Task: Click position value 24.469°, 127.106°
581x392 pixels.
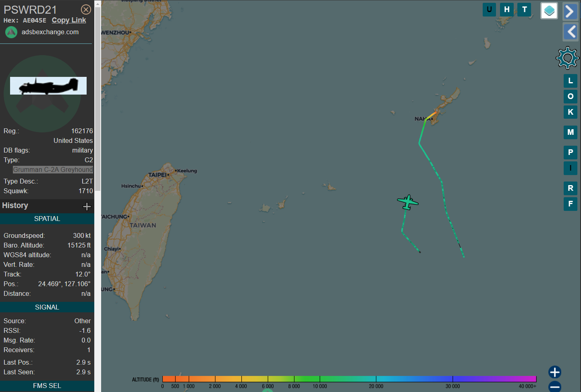Action: tap(64, 284)
